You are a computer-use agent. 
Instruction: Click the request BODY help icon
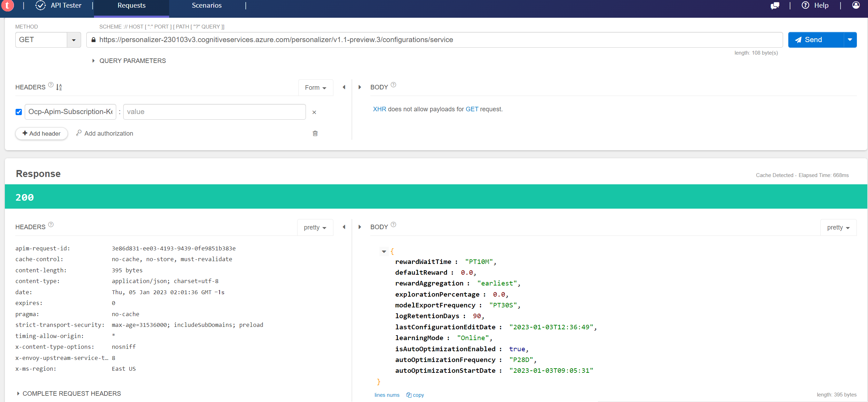tap(393, 85)
